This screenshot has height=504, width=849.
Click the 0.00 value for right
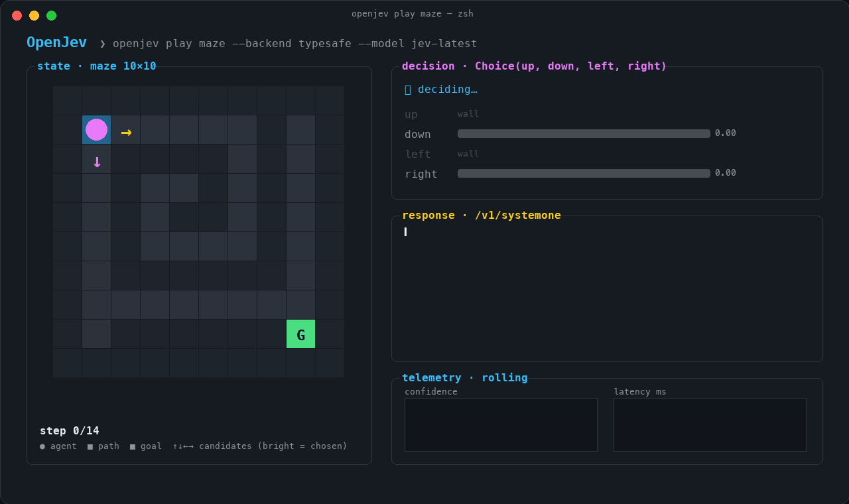726,173
